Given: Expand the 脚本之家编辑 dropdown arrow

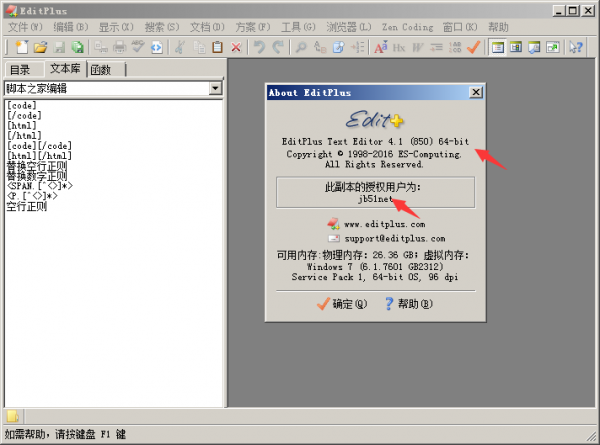Looking at the screenshot, I should pyautogui.click(x=215, y=88).
